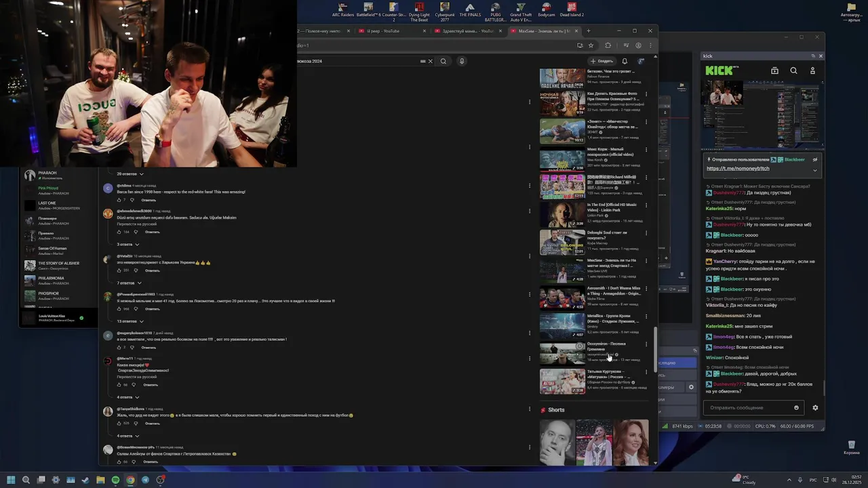Start YouTube voice search with microphone icon
Viewport: 868px width, 488px height.
[462, 61]
